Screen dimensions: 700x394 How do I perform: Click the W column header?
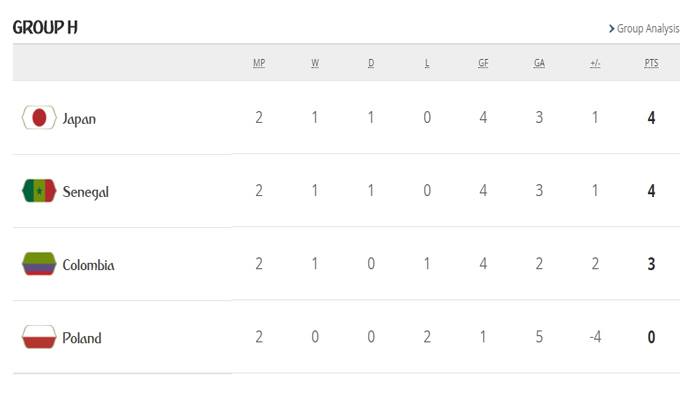(315, 63)
